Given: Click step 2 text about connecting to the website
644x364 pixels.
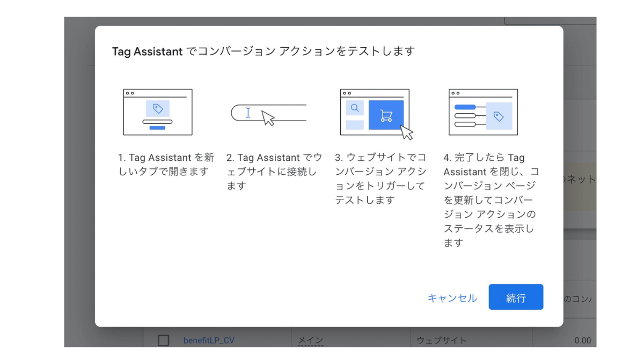Looking at the screenshot, I should coord(274,172).
